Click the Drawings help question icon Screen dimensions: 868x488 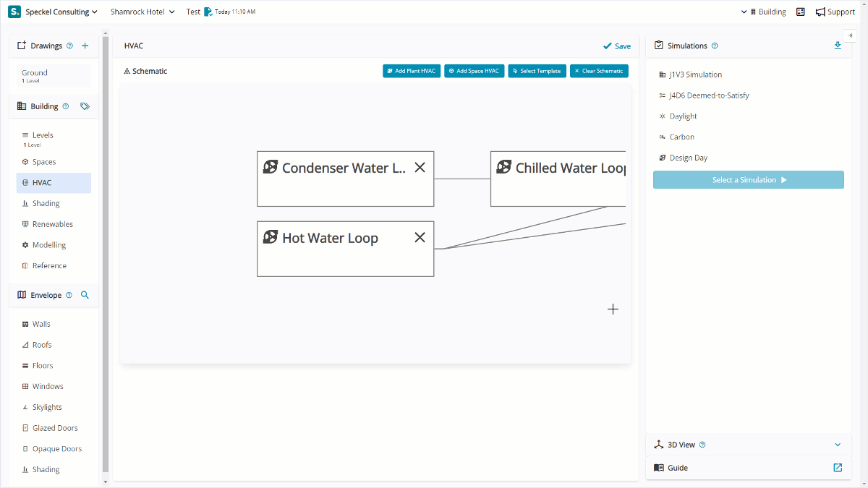click(70, 46)
